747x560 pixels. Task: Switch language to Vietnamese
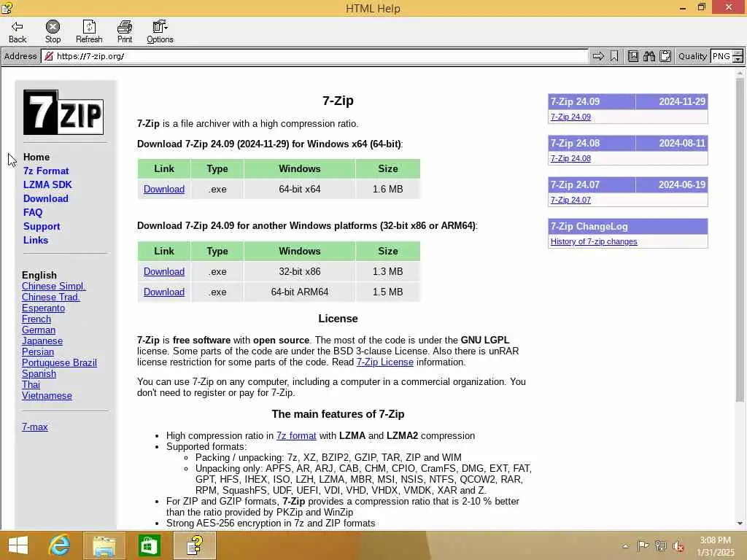coord(47,396)
